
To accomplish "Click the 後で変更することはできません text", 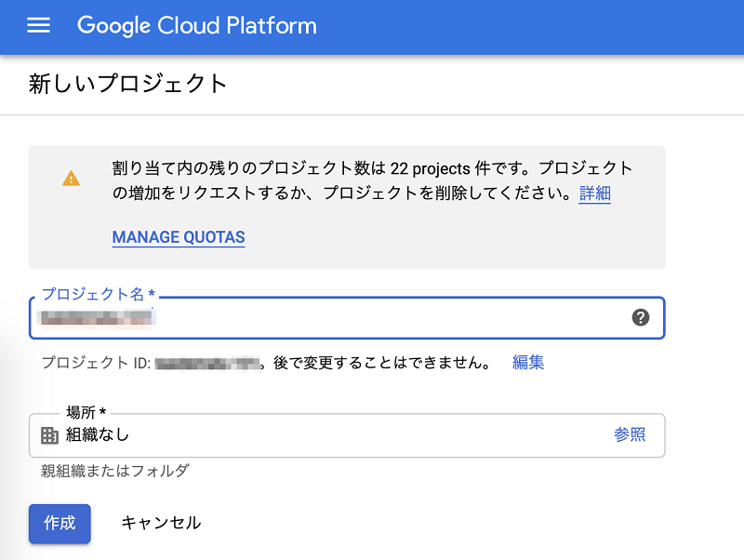I will point(382,363).
